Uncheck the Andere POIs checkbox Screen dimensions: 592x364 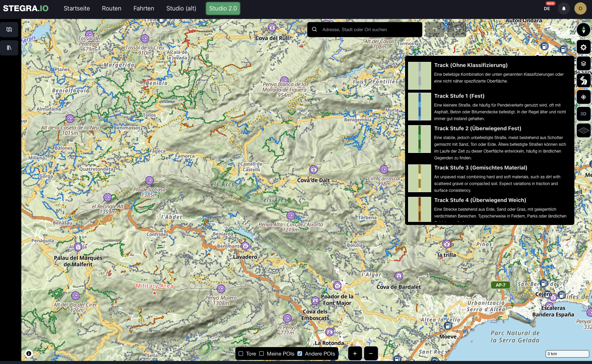pyautogui.click(x=300, y=354)
